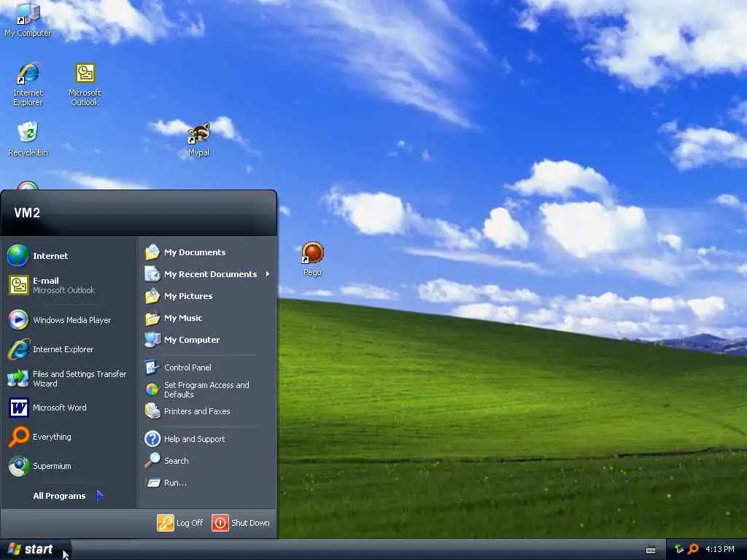Click the taskbar clock showing 4:13 PM
This screenshot has height=560, width=747.
(720, 550)
